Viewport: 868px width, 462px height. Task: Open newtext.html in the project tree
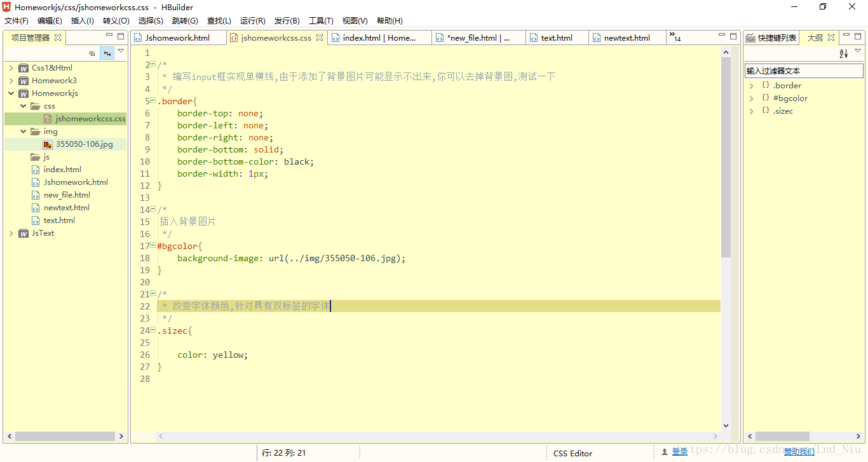coord(66,208)
